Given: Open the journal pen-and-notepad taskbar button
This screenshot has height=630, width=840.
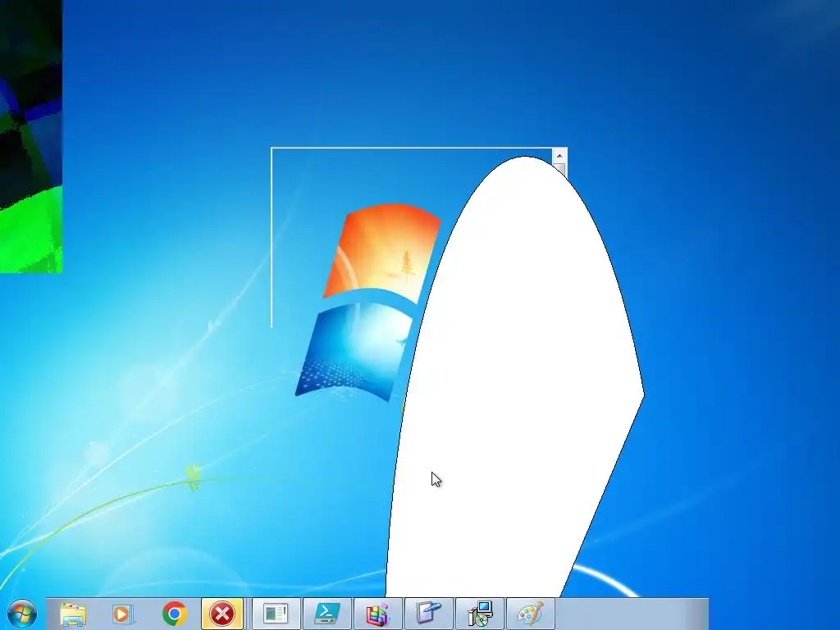Looking at the screenshot, I should 428,614.
